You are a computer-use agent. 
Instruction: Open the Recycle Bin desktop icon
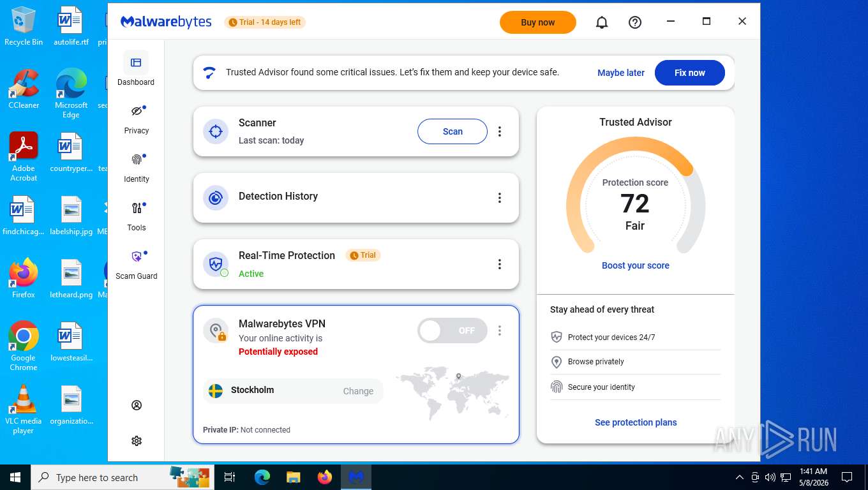point(24,27)
